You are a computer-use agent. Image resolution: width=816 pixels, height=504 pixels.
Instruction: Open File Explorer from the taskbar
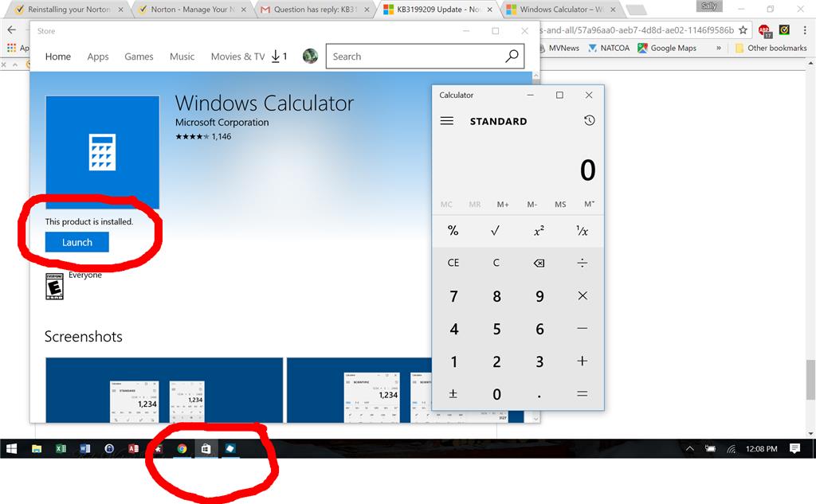[37, 448]
